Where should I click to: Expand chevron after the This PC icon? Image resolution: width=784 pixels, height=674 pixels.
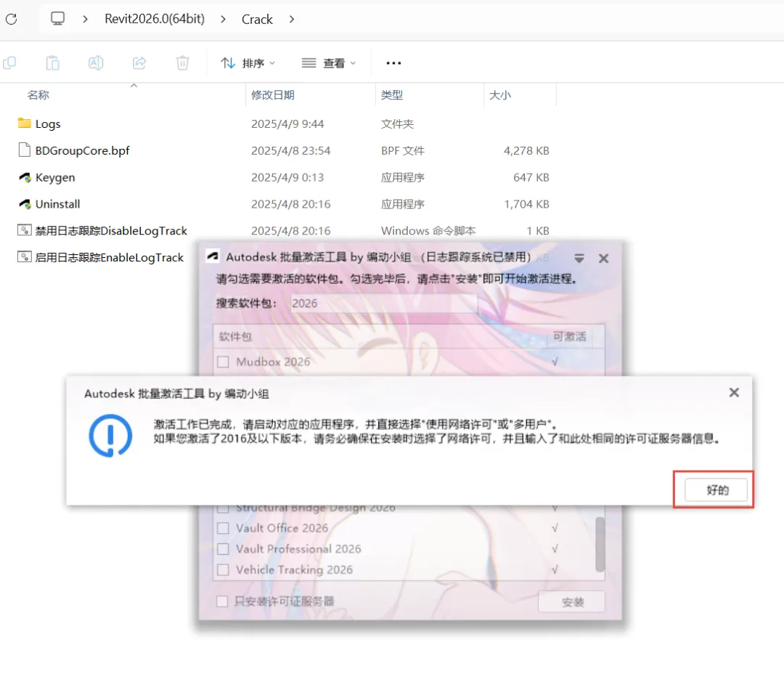[86, 19]
